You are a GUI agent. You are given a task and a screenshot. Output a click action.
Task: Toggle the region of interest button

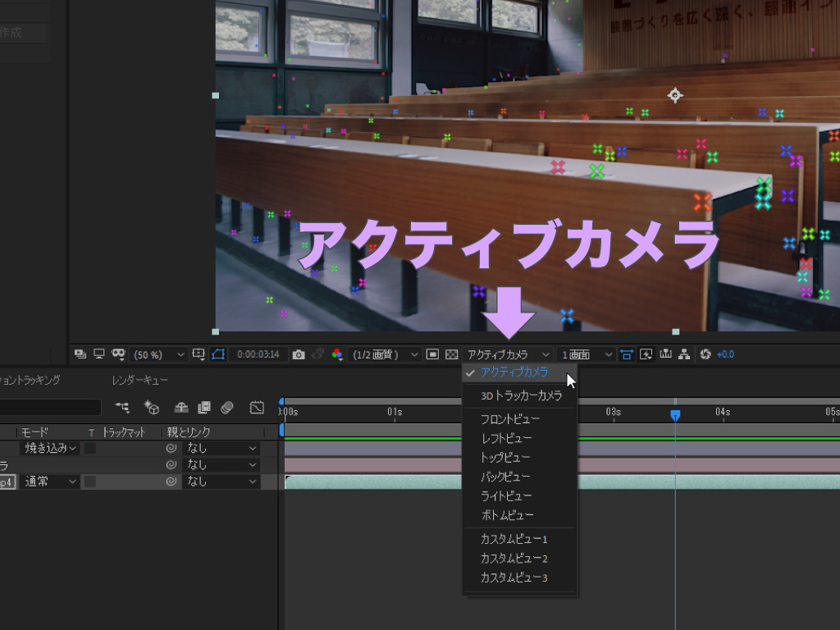(x=432, y=354)
